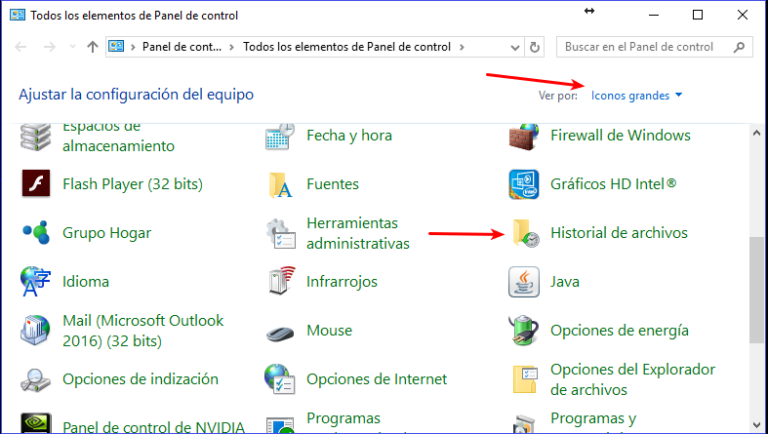Open the Opciones de energía link
The height and width of the screenshot is (434, 768).
click(x=619, y=331)
